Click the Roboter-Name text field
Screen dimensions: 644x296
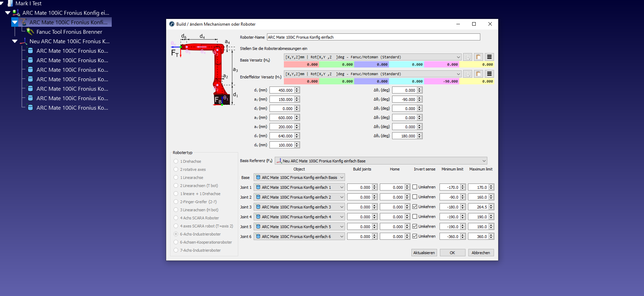[x=373, y=37]
